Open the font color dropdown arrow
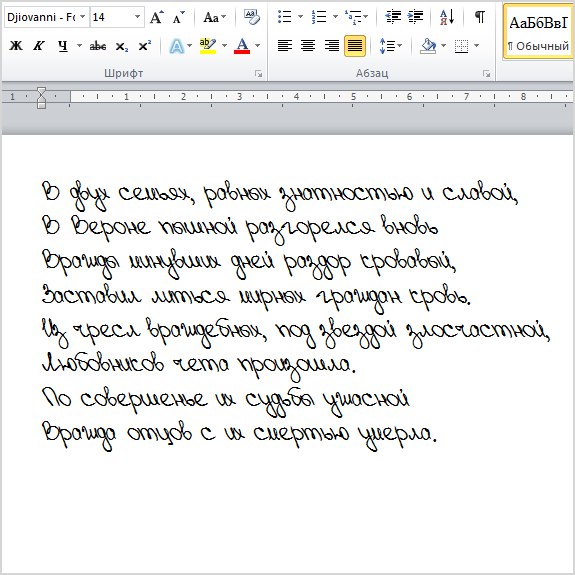 [x=257, y=46]
